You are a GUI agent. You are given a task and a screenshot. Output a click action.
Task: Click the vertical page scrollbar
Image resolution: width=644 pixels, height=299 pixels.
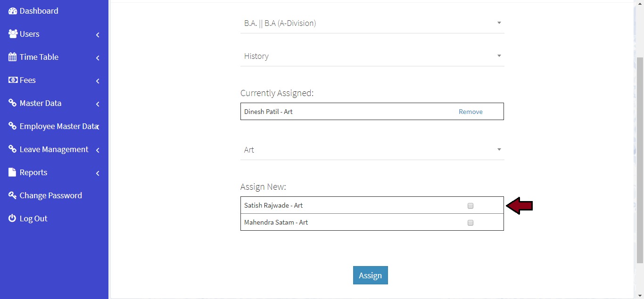pyautogui.click(x=640, y=160)
